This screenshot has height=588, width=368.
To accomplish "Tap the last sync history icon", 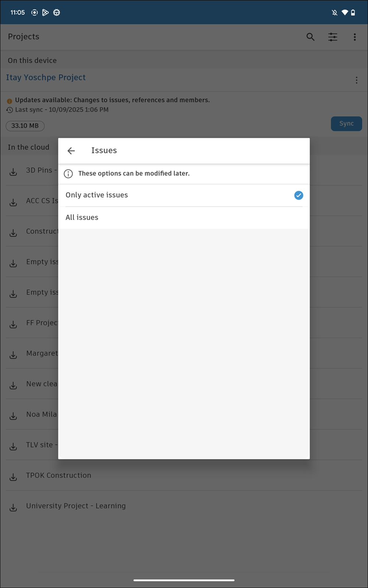I will (x=10, y=110).
